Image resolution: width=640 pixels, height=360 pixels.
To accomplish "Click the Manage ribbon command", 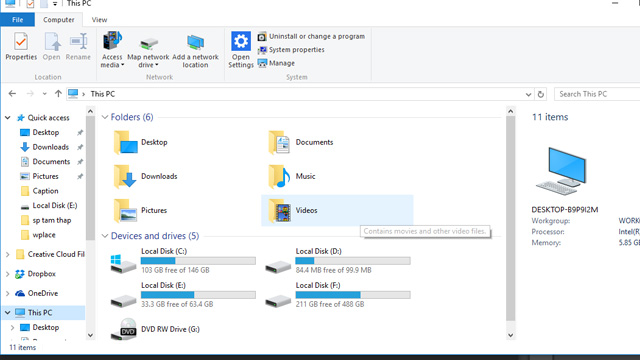I will [x=276, y=63].
